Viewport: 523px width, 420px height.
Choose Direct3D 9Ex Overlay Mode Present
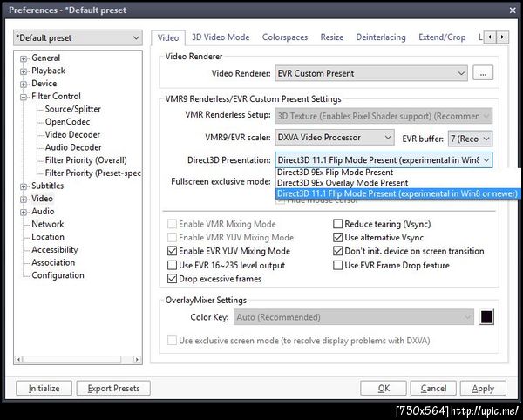343,183
